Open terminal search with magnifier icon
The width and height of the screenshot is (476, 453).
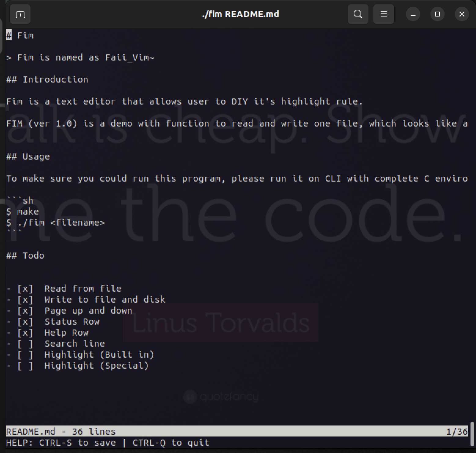[358, 14]
